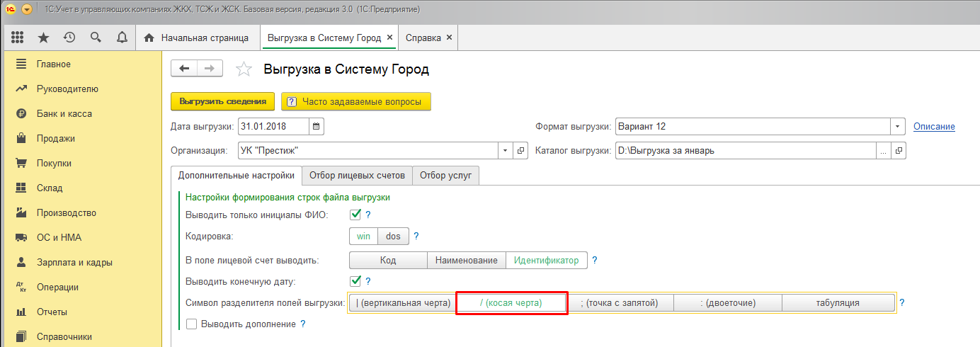The image size is (980, 347).
Task: Enable Выводить дополнение checkbox
Action: 191,324
